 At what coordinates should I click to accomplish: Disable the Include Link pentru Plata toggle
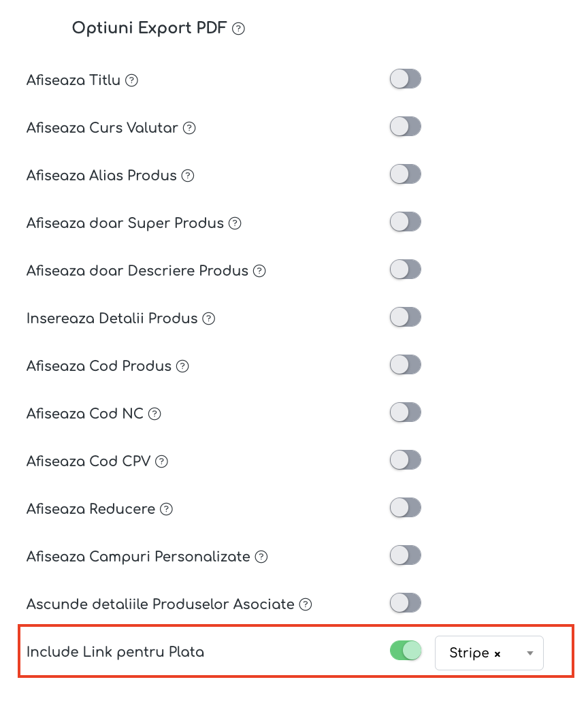[406, 651]
